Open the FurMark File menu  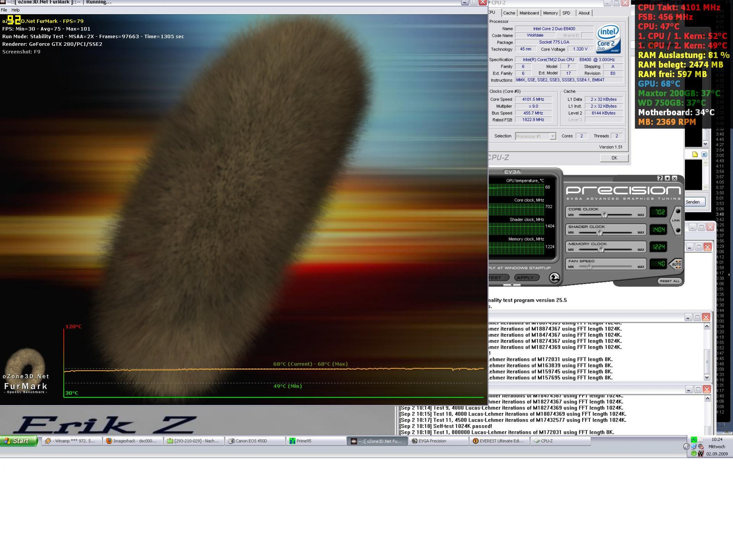click(x=4, y=10)
